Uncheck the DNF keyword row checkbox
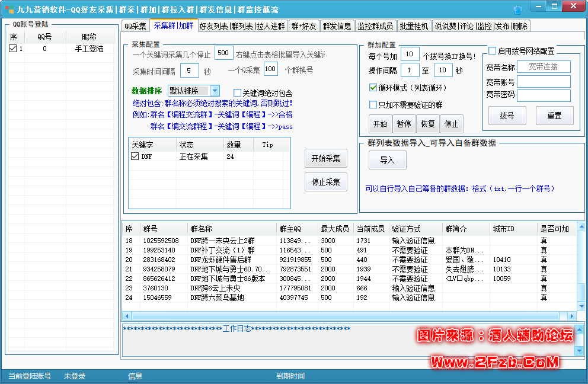 [135, 156]
